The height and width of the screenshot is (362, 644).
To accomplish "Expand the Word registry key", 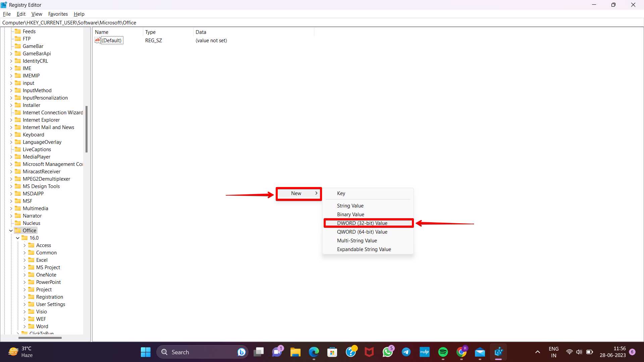I will pyautogui.click(x=25, y=326).
